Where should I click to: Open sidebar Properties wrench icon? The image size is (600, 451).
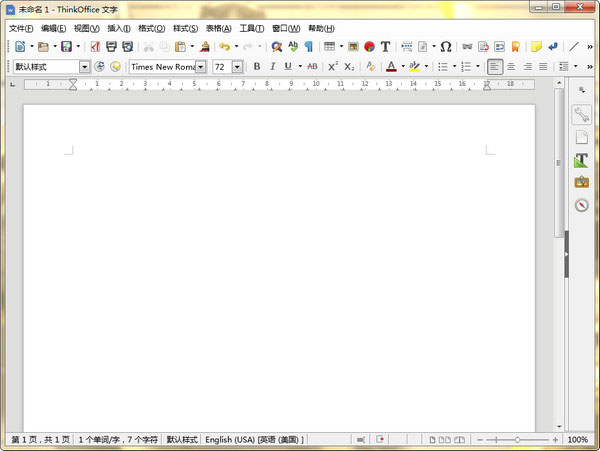(581, 115)
